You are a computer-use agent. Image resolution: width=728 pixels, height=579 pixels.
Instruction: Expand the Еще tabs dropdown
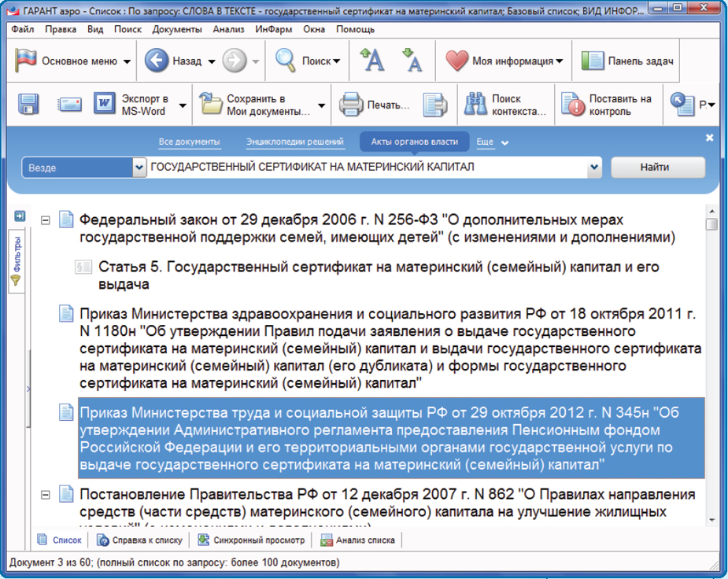pyautogui.click(x=493, y=142)
